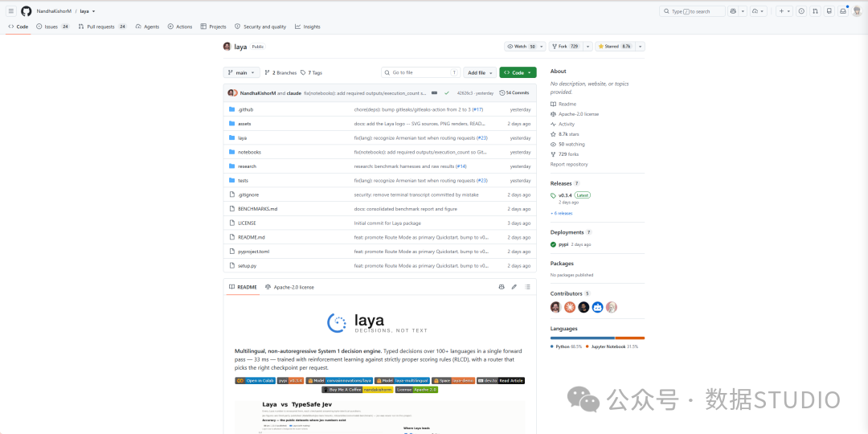Open first contributor avatar
This screenshot has height=434, width=868.
click(555, 307)
